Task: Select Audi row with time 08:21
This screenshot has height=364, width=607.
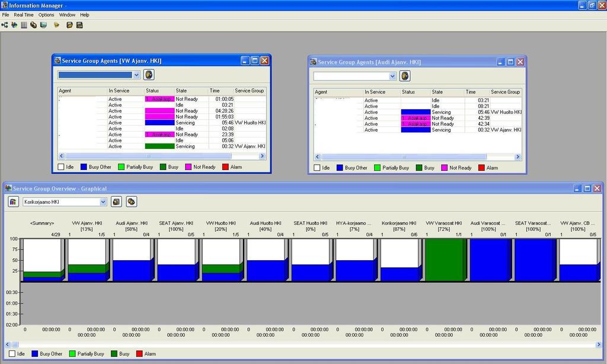Action: (418, 106)
